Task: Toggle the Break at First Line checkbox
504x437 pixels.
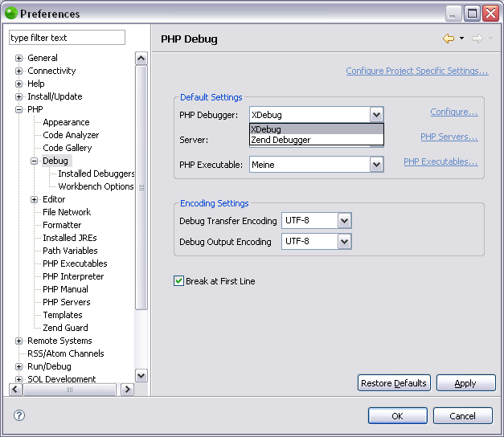Action: pos(178,281)
